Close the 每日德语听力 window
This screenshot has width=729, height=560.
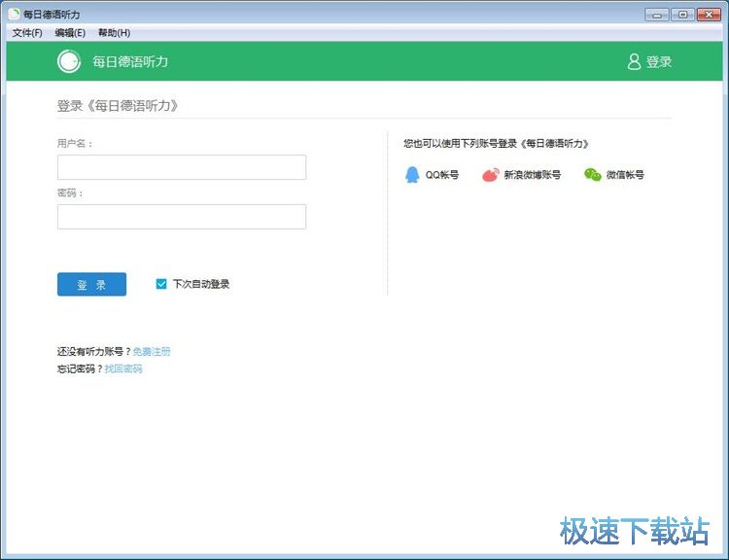coord(709,14)
